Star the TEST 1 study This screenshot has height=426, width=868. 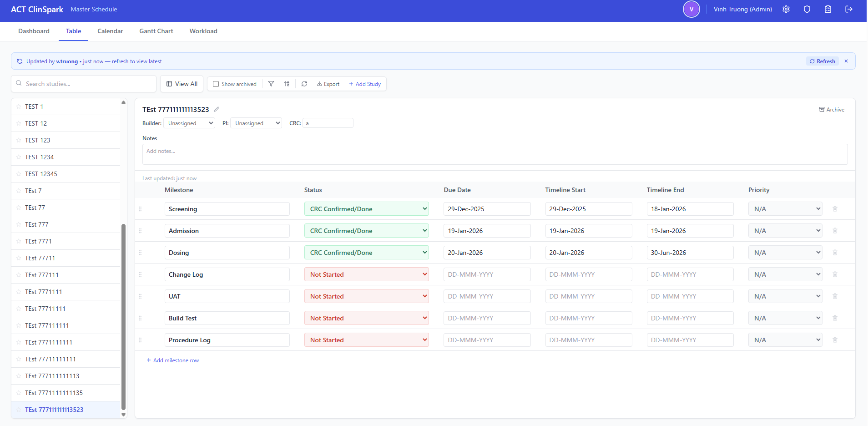19,106
